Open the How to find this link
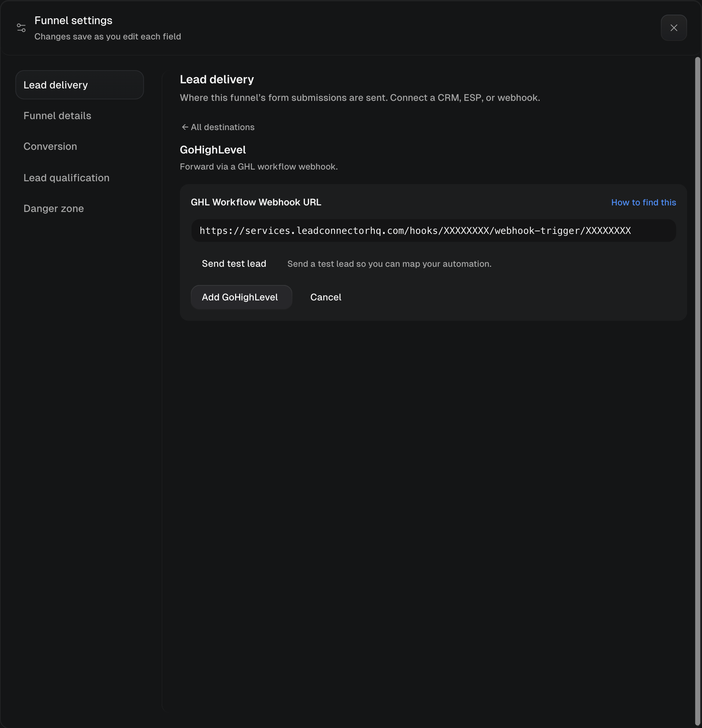702x728 pixels. point(643,202)
